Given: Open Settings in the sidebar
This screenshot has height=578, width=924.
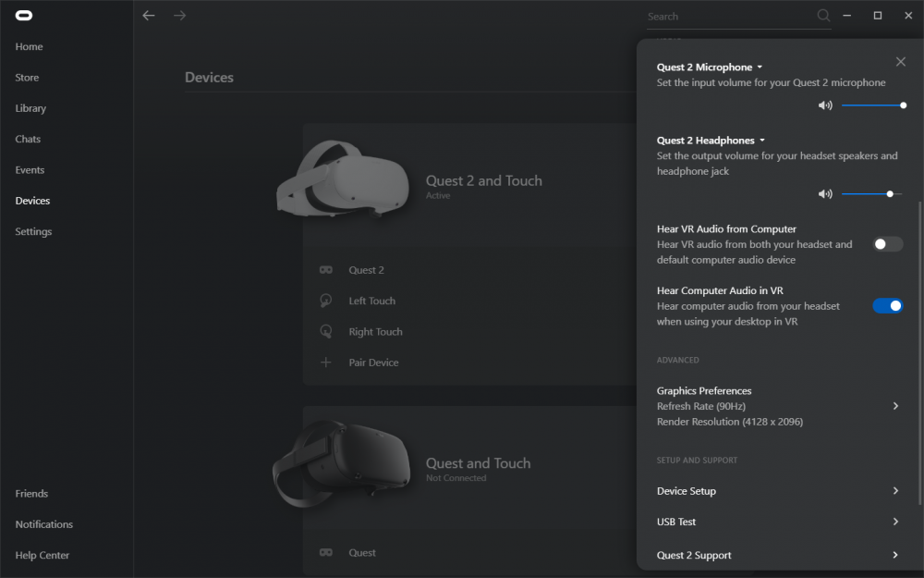Looking at the screenshot, I should click(33, 232).
